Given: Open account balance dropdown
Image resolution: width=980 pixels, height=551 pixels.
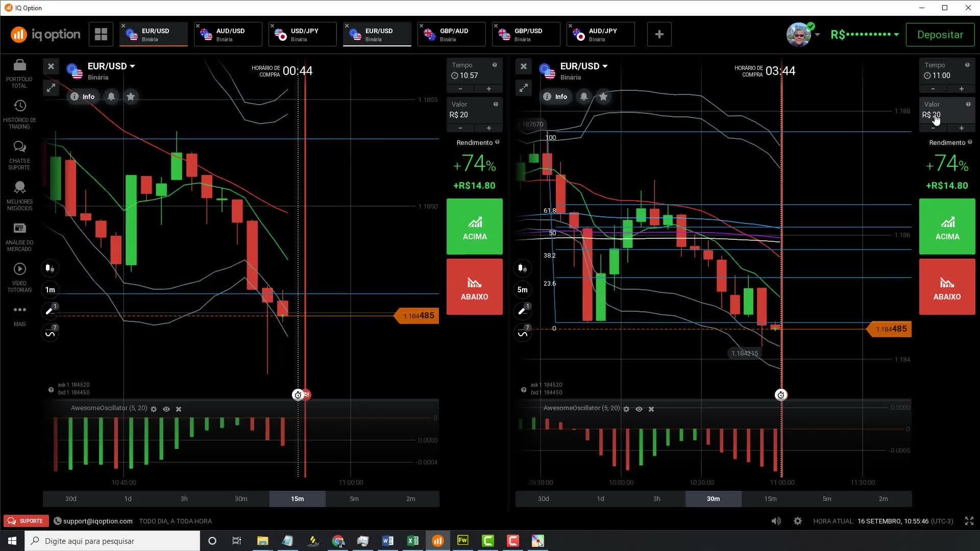Looking at the screenshot, I should tap(865, 35).
